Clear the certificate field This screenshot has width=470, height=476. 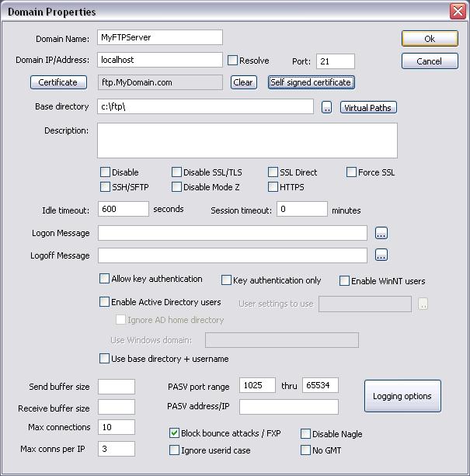point(243,82)
